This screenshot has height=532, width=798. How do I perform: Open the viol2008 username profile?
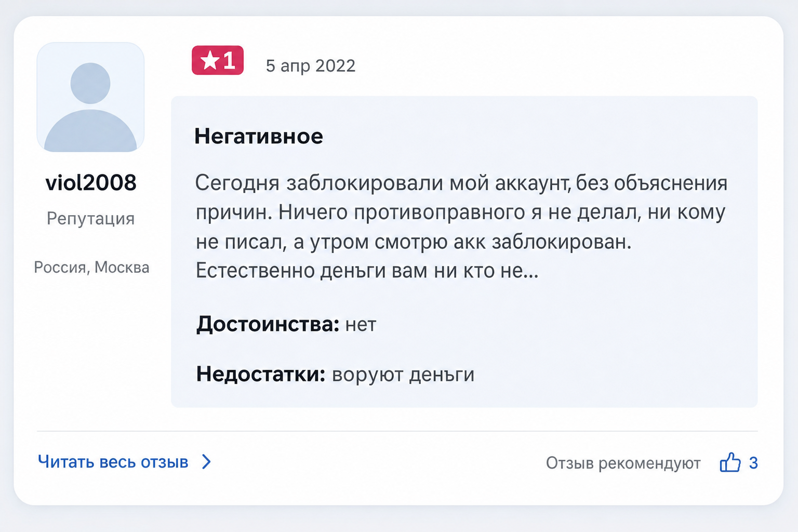91,182
